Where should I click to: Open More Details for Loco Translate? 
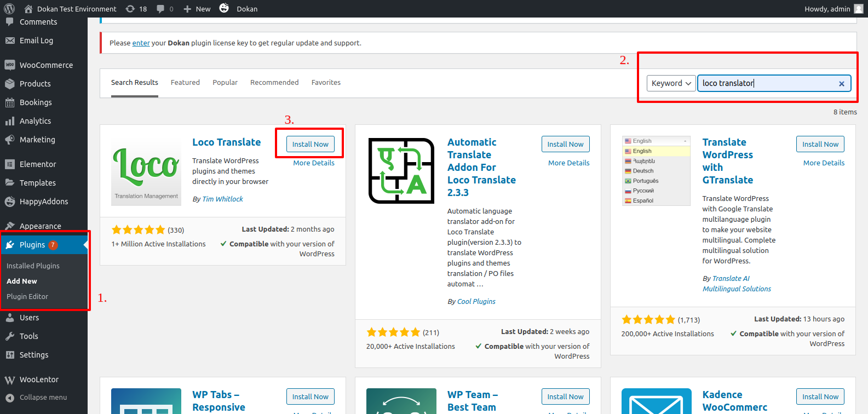314,163
